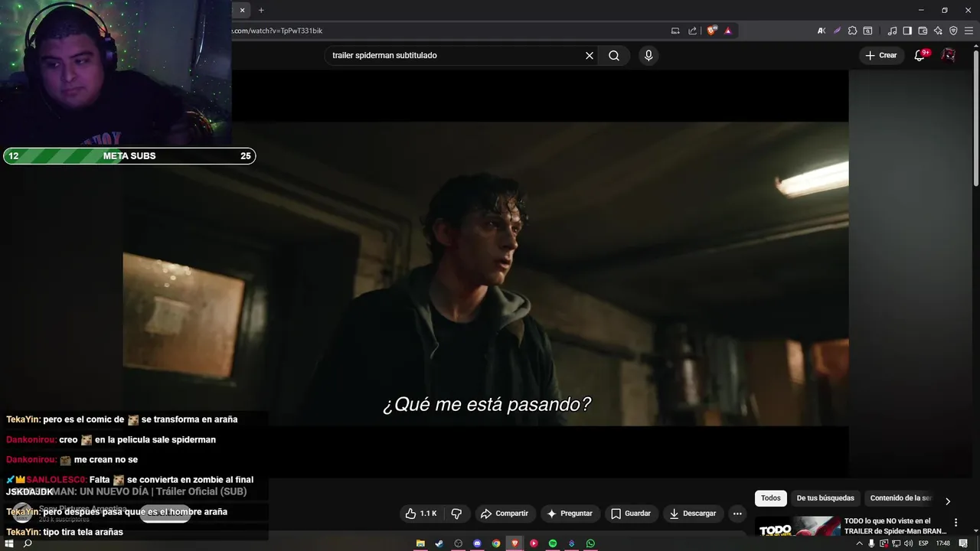Show hidden system tray icons

coord(859,543)
